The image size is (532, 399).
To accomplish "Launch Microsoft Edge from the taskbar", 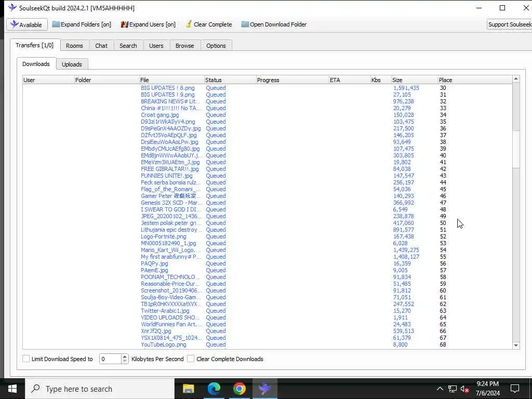I will 214,389.
